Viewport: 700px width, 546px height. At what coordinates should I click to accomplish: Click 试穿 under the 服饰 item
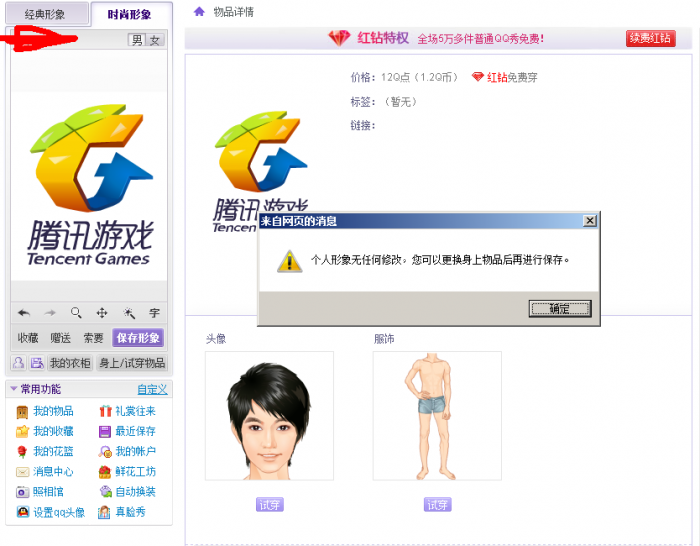click(438, 504)
